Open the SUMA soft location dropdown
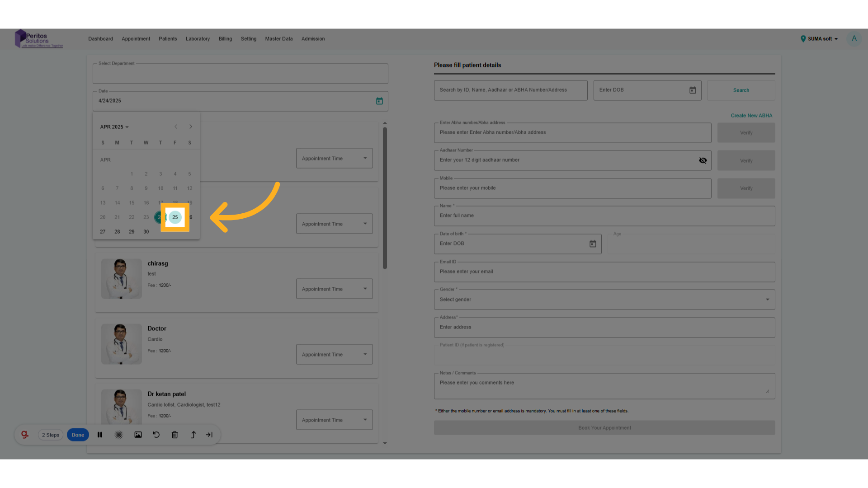 (818, 39)
